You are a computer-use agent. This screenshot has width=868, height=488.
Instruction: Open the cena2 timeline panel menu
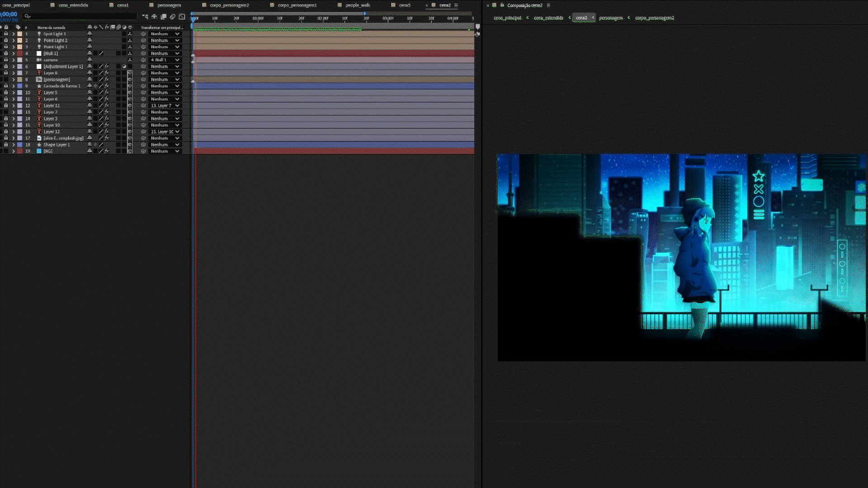[456, 5]
